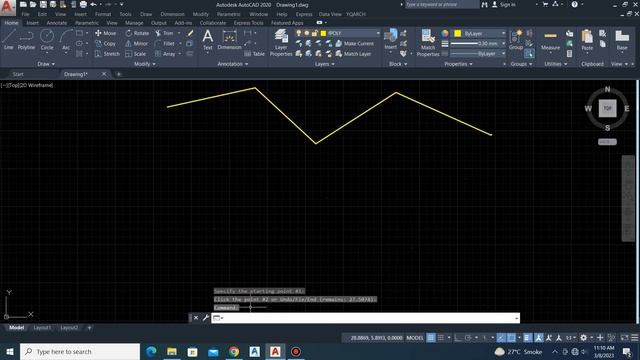Select the Text annotation tool

[x=208, y=40]
